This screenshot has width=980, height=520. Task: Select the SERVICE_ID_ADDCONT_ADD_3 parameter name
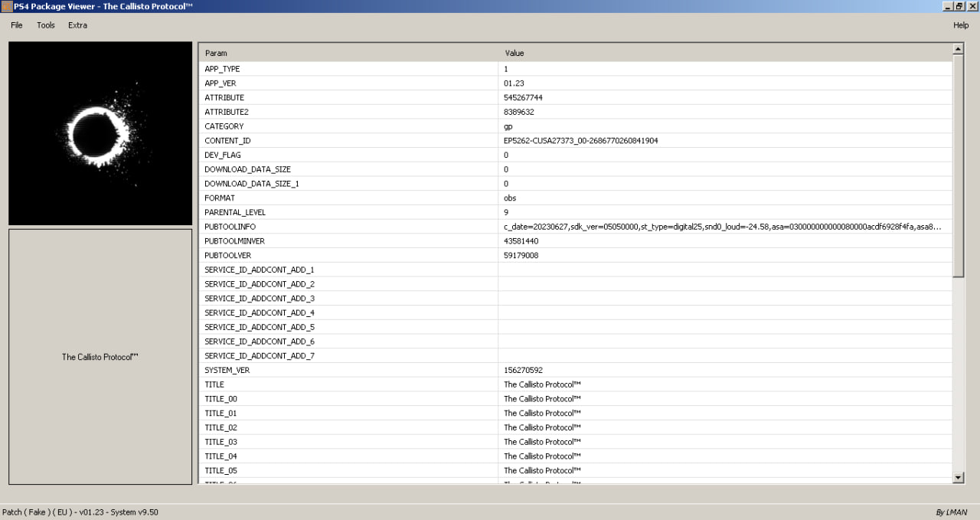pyautogui.click(x=260, y=298)
